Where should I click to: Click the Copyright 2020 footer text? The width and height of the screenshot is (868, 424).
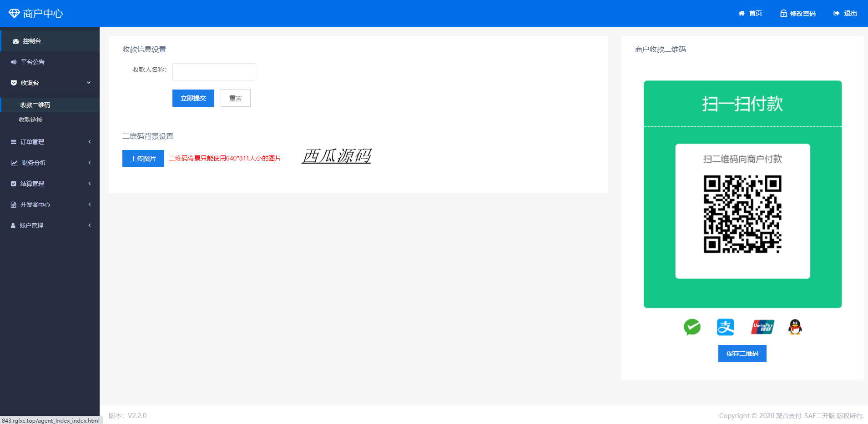click(791, 416)
